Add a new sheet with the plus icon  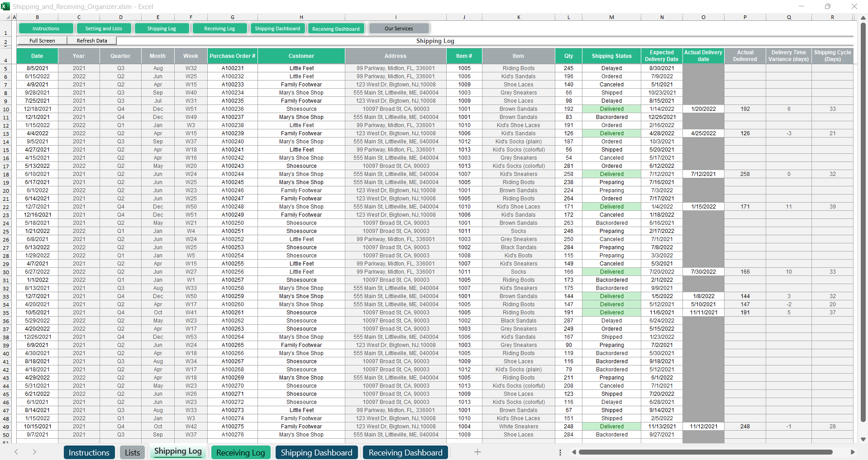tap(477, 452)
